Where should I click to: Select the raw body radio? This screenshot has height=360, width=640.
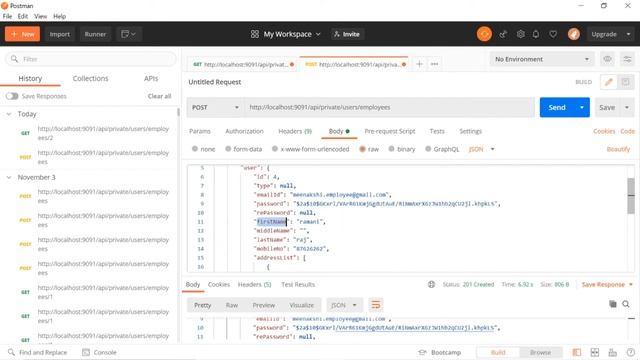[362, 149]
